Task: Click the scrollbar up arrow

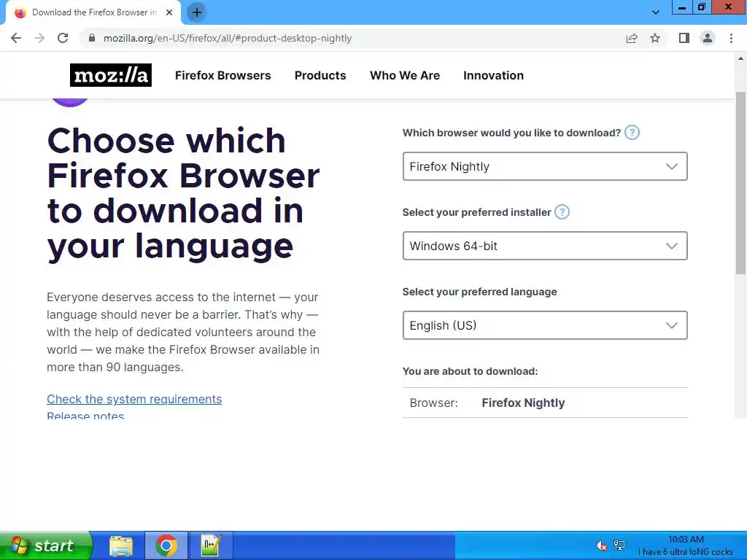Action: (x=740, y=58)
